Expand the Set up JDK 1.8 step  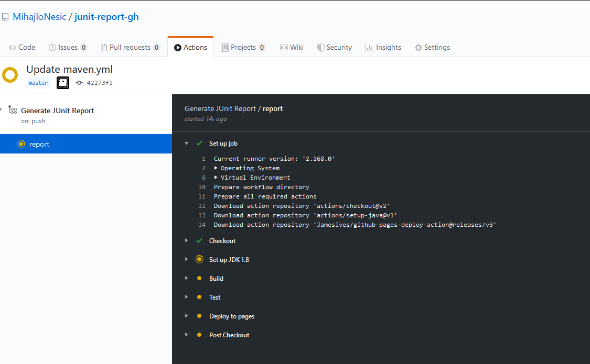pyautogui.click(x=187, y=259)
